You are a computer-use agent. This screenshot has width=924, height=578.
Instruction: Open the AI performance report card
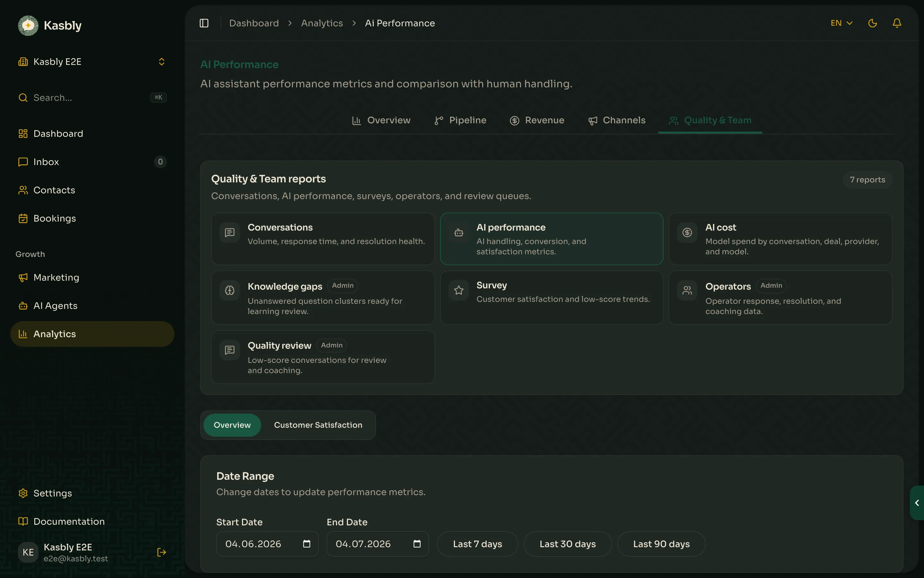[552, 239]
